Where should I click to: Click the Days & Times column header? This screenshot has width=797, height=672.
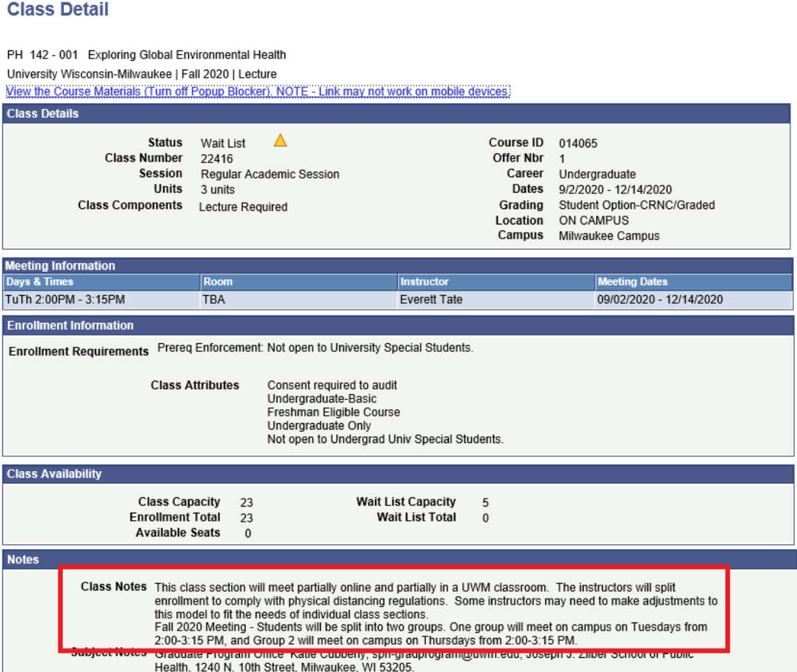point(40,282)
